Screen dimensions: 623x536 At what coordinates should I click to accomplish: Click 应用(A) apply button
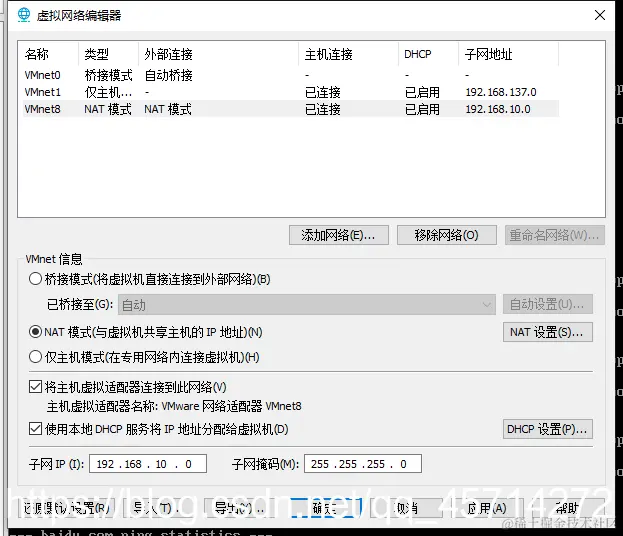pos(487,508)
